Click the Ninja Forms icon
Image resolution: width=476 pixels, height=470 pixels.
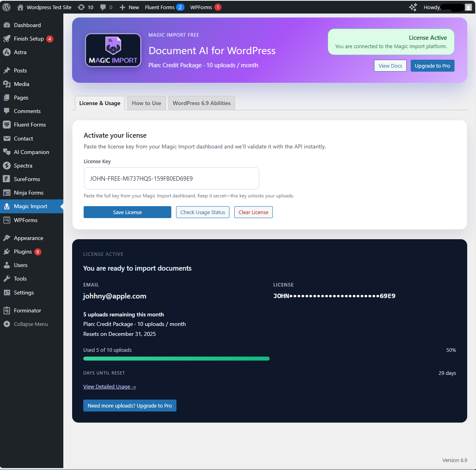[7, 193]
